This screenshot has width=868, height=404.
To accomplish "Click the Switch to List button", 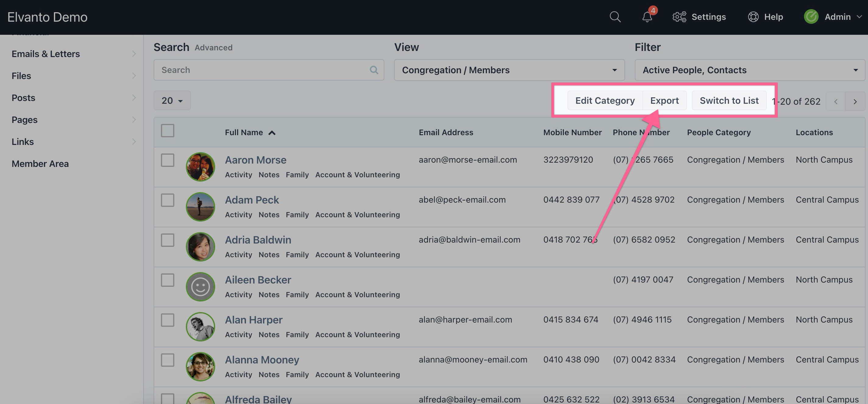I will [729, 100].
